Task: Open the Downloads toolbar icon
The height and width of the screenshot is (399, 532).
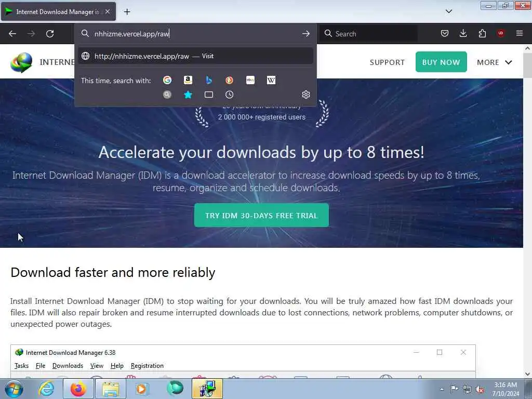Action: point(463,33)
